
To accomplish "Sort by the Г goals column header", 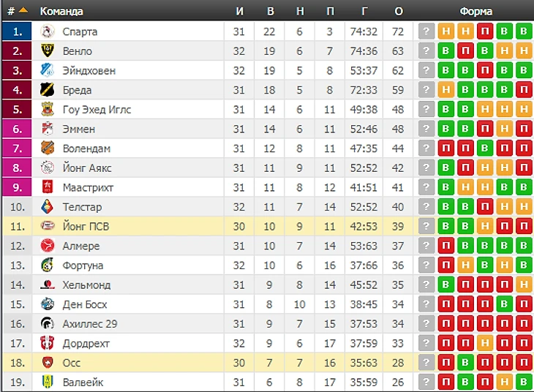I will click(364, 11).
